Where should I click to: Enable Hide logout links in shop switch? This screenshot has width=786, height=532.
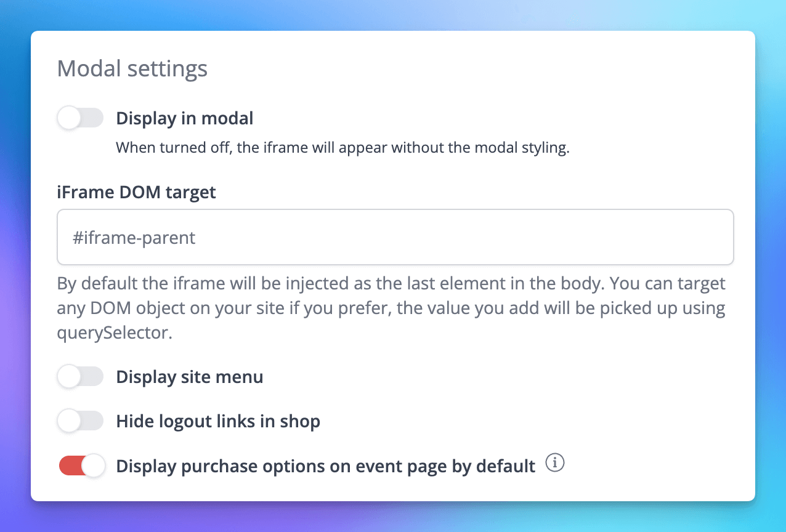pos(80,422)
